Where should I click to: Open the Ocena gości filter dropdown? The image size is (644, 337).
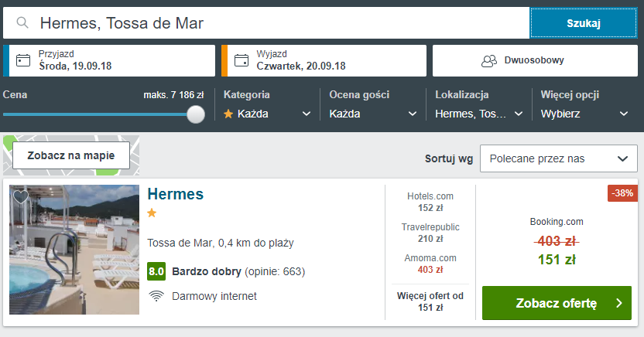[x=372, y=114]
